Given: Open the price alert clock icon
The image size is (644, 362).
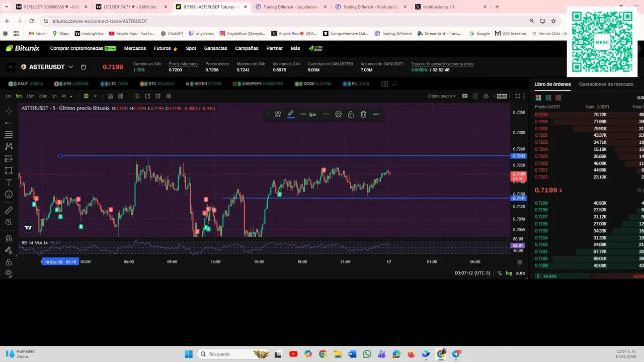Looking at the screenshot, I should click(x=158, y=96).
